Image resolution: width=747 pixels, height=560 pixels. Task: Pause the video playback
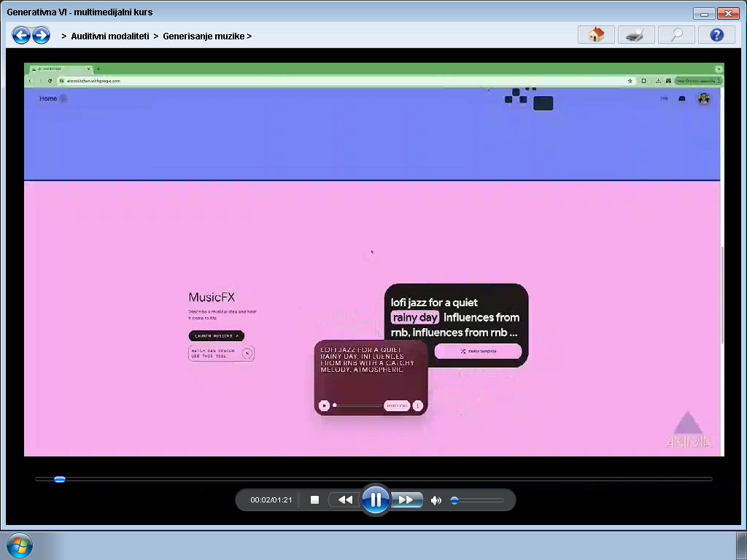[x=376, y=499]
